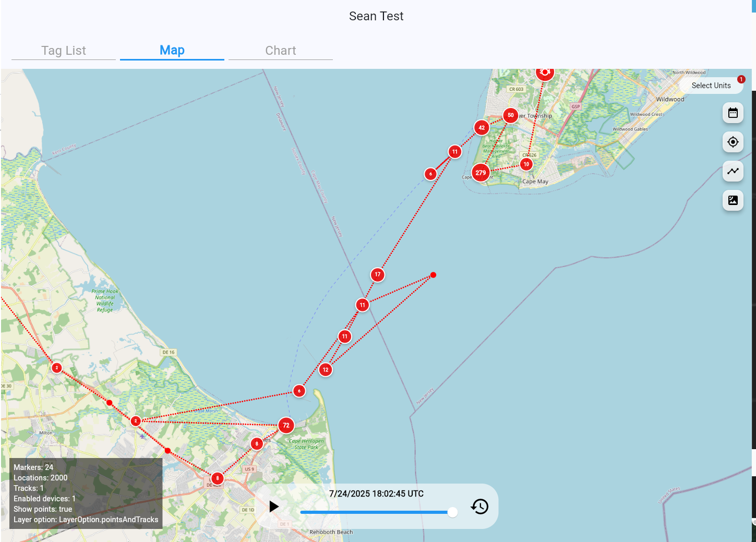The image size is (756, 542).
Task: Click the history clock icon
Action: point(479,507)
